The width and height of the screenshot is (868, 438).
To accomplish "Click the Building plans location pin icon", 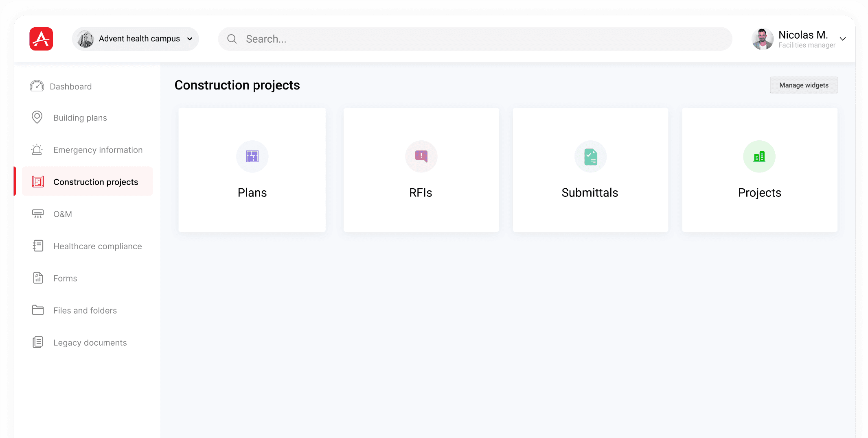I will (37, 118).
